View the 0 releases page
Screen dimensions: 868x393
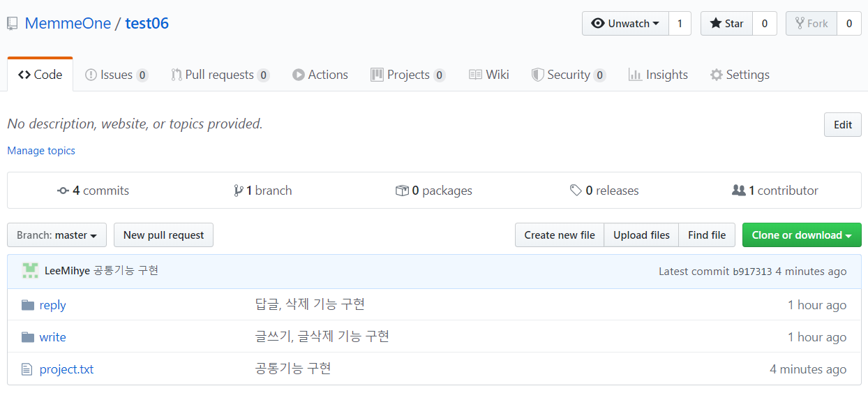tap(604, 191)
